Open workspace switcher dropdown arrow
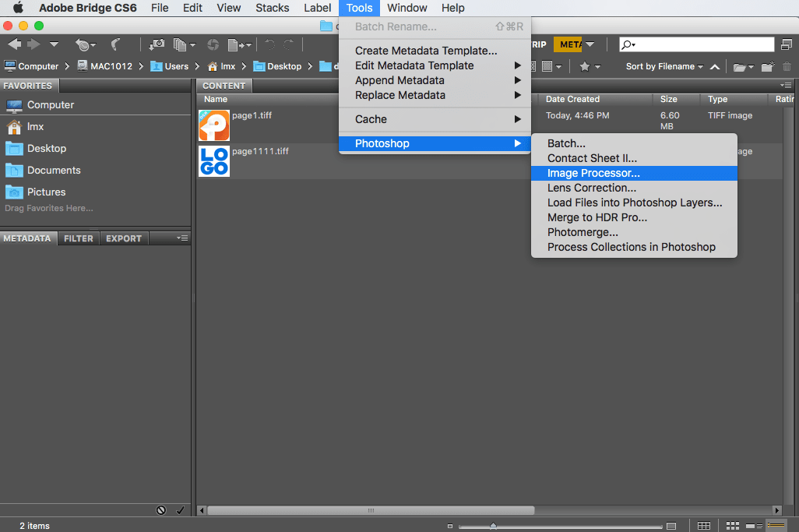799x532 pixels. (x=590, y=44)
